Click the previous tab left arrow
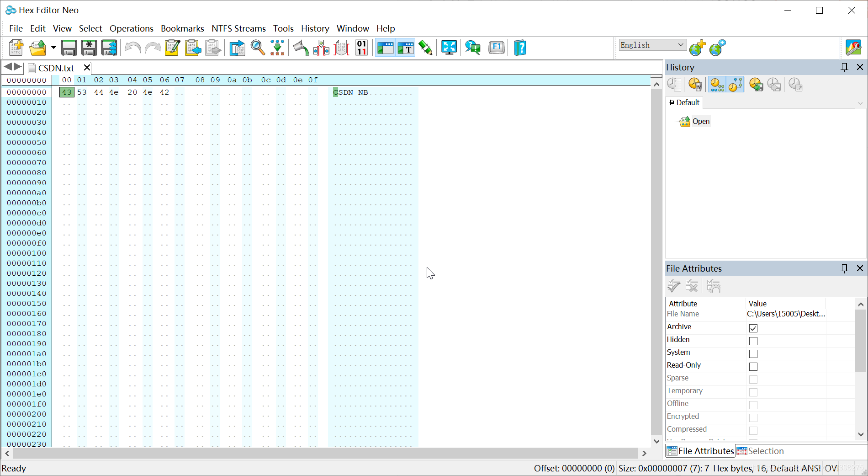 (8, 67)
